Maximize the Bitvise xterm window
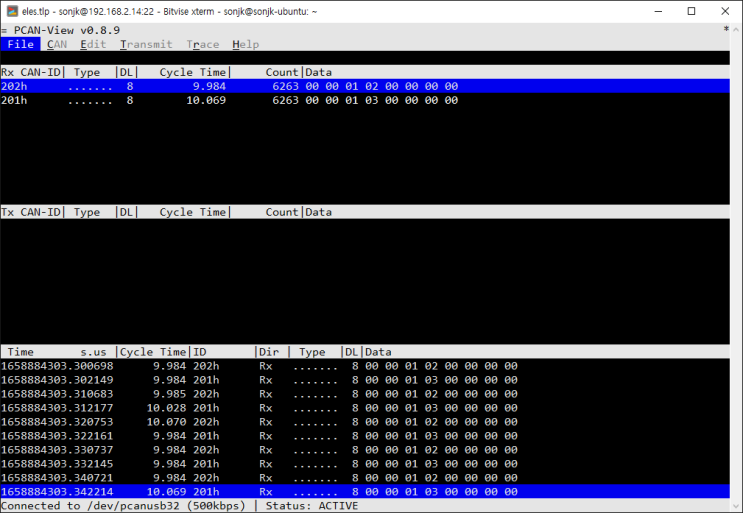This screenshot has height=513, width=743. coord(691,11)
